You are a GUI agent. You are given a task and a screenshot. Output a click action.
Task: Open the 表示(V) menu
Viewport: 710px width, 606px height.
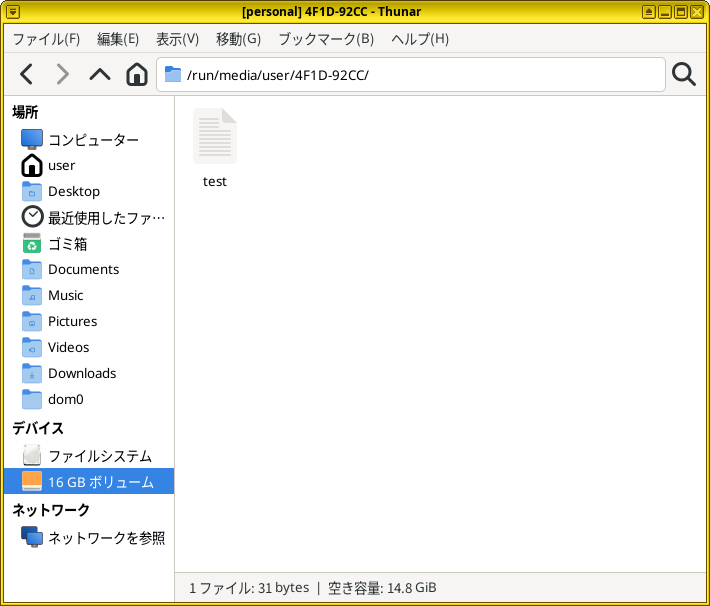[x=177, y=39]
